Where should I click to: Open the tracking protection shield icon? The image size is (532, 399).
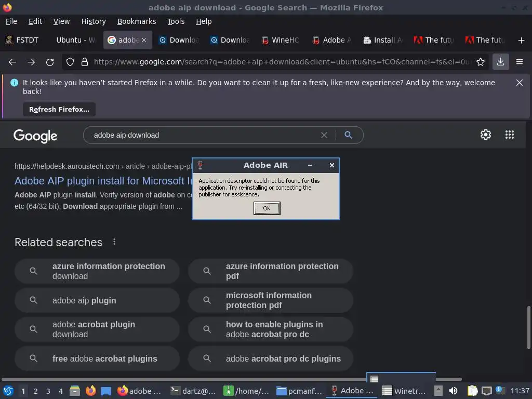coord(70,62)
